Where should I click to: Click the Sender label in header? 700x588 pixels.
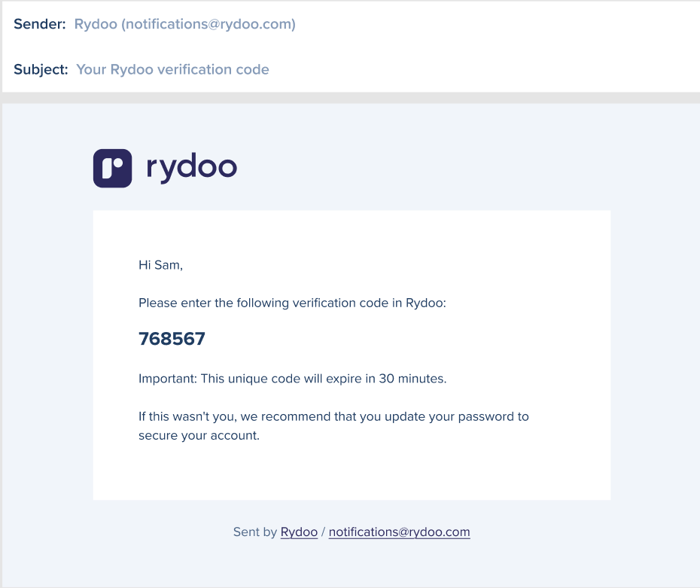(40, 25)
